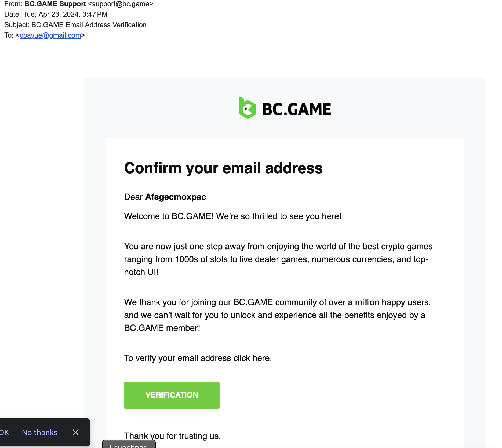The height and width of the screenshot is (448, 502).
Task: Dismiss the popup with the X icon
Action: click(x=76, y=432)
